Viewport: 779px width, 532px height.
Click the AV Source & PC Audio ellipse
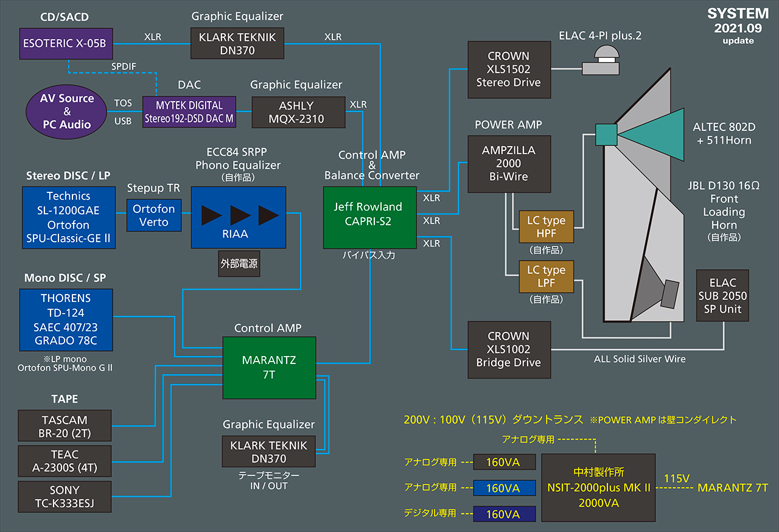coord(67,112)
